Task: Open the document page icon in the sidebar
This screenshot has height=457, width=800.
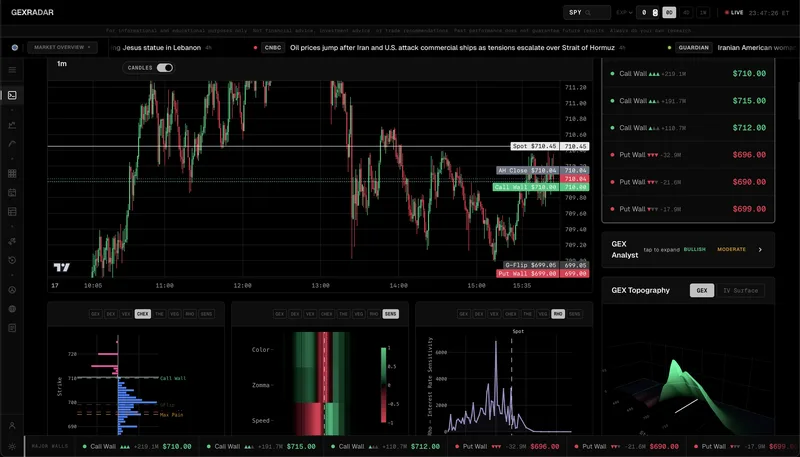Action: point(12,328)
